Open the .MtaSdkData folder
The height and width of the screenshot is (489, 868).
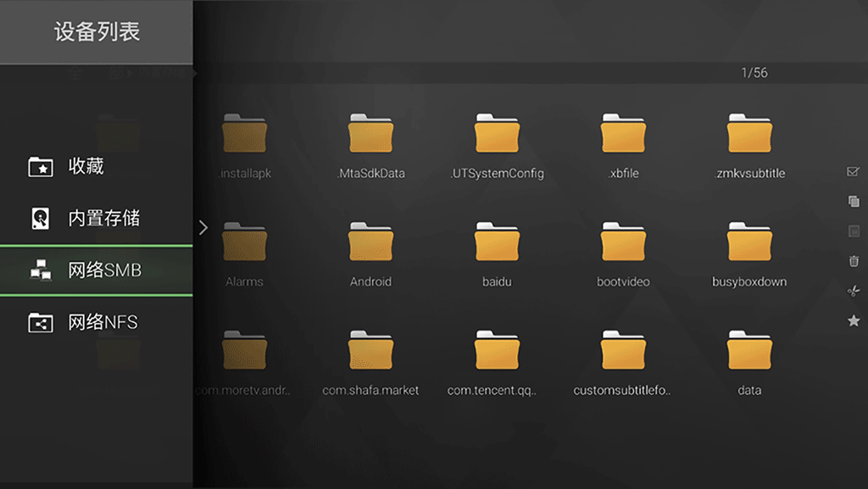pos(371,146)
